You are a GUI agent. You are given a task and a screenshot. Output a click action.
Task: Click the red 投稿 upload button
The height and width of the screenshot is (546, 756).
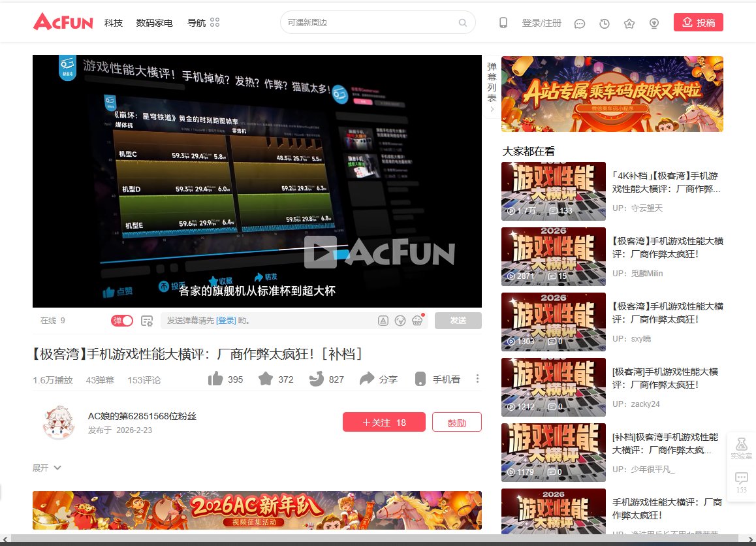pyautogui.click(x=698, y=22)
